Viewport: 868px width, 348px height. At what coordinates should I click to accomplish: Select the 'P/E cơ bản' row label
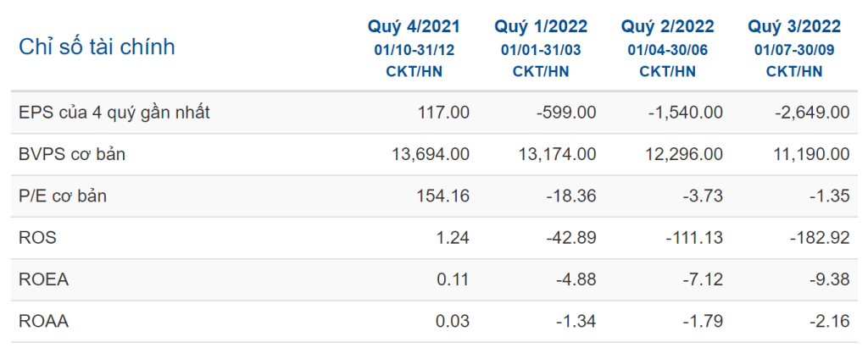[63, 196]
